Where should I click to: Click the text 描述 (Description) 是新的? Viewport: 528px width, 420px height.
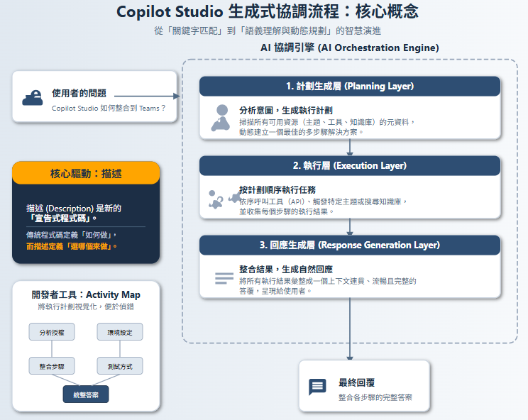click(74, 209)
